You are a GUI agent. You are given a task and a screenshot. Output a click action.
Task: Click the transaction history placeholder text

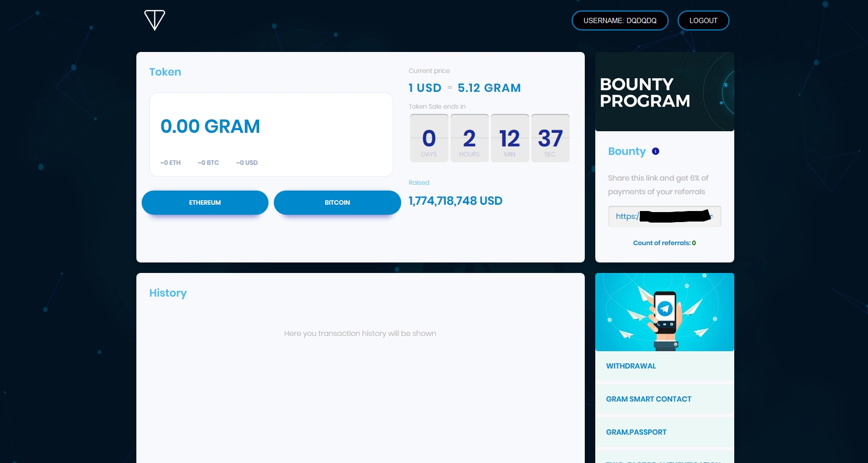pos(360,333)
